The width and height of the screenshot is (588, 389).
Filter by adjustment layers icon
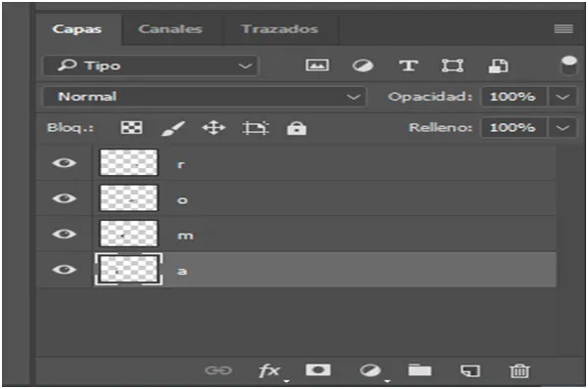pyautogui.click(x=363, y=65)
